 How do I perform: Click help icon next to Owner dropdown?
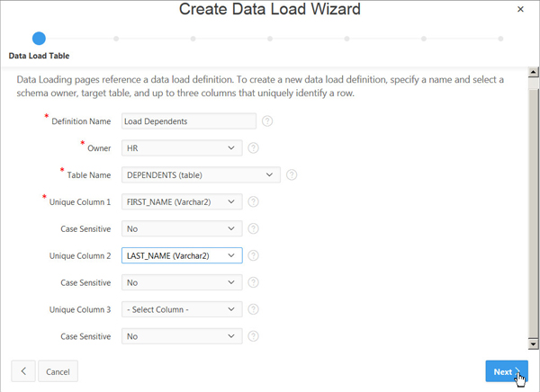point(254,147)
